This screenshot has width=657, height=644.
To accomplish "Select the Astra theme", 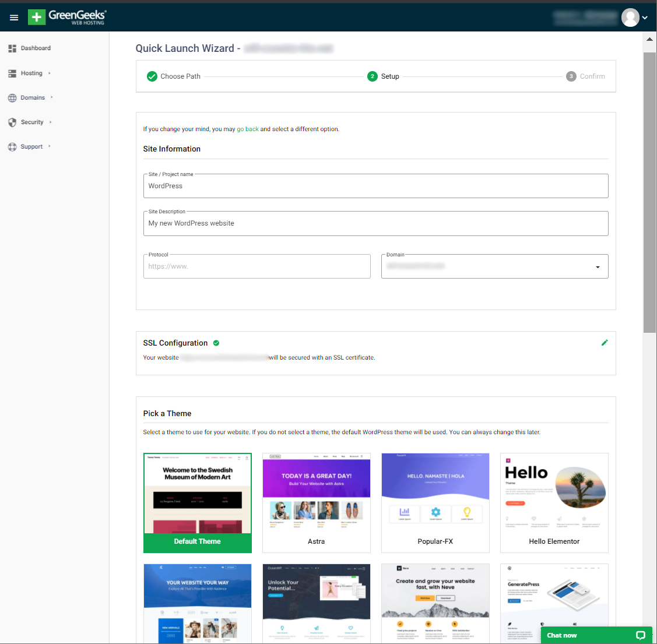I will tap(317, 503).
